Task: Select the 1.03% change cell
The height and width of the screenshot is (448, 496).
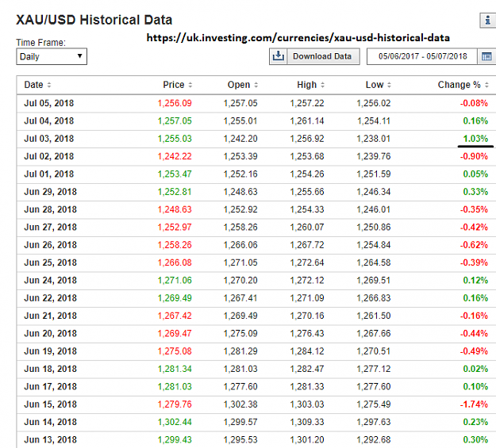Action: coord(475,139)
